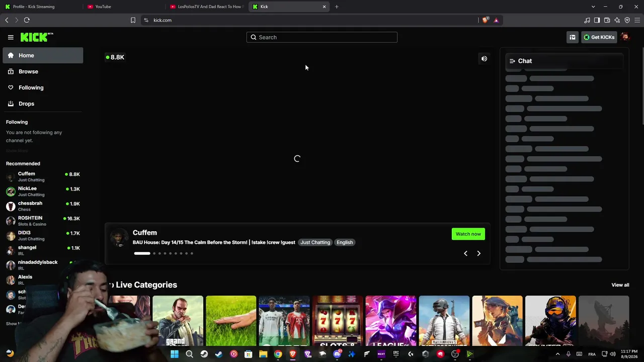
Task: Open the system volume tray icon
Action: coord(613,354)
